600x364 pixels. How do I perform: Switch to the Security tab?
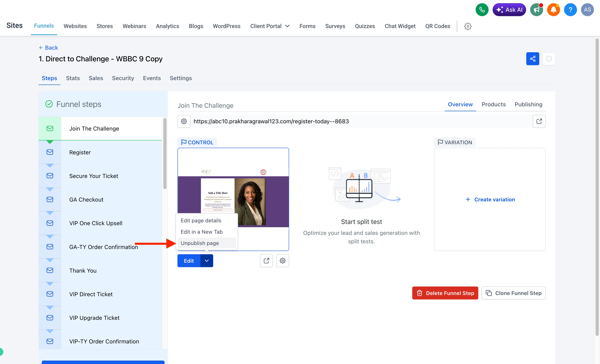pos(123,78)
